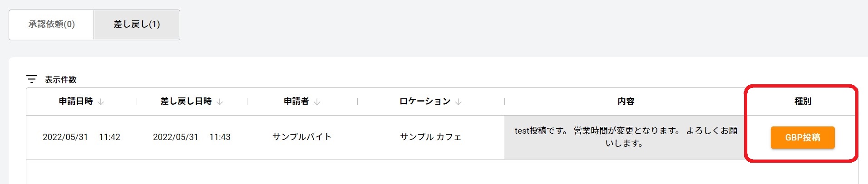
Task: Click the filter lines icon beside 表示件数
Action: (x=32, y=79)
